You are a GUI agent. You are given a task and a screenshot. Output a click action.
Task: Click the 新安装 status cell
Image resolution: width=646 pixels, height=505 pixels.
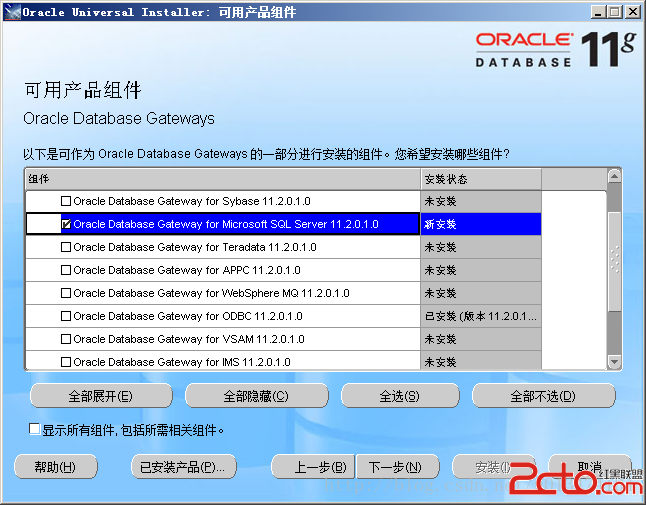click(481, 224)
